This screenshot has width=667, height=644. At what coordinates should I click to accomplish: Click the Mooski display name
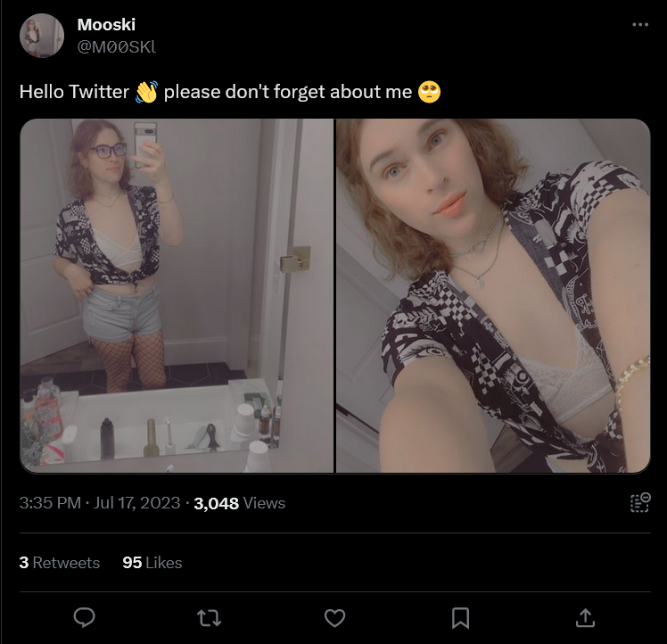[x=106, y=25]
